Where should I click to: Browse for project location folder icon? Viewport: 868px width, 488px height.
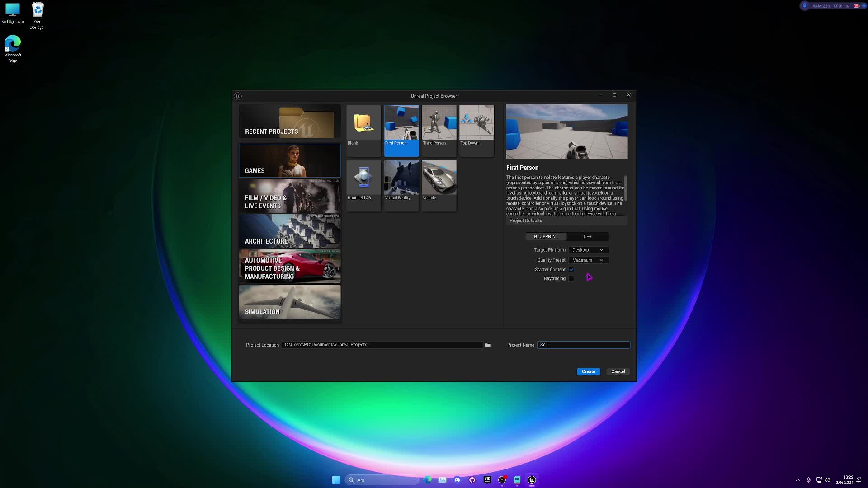click(487, 345)
